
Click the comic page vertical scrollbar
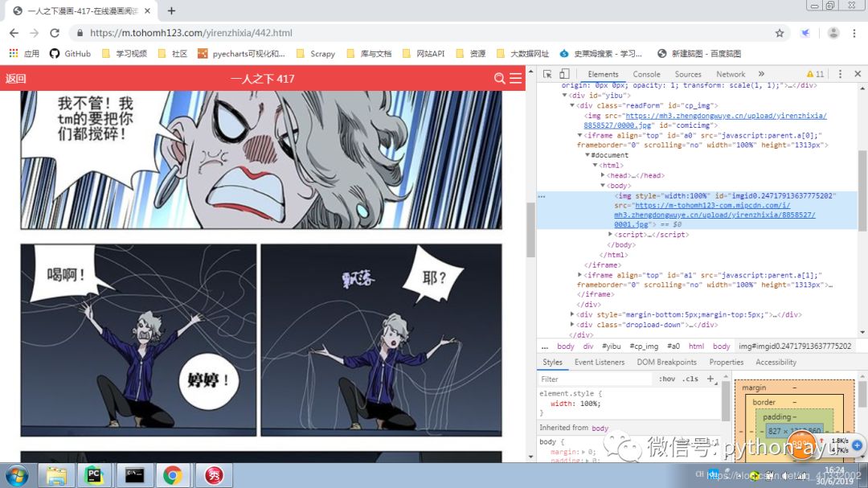tap(530, 230)
